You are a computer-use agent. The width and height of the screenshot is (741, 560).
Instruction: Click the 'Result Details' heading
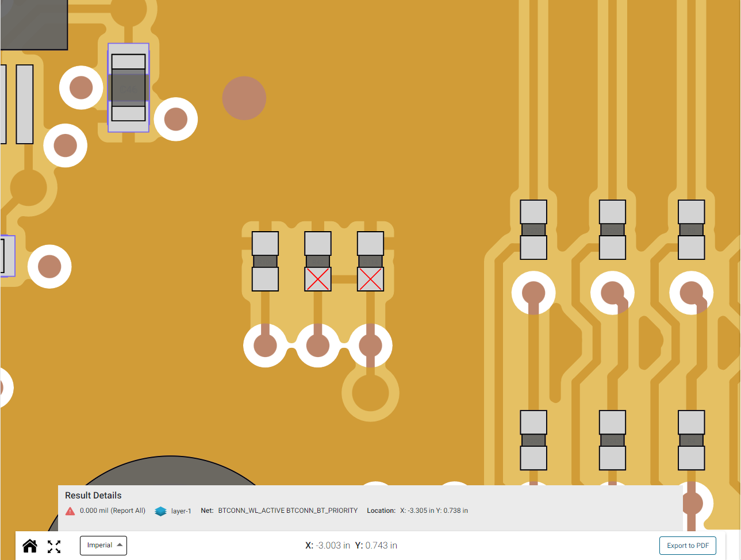(93, 495)
